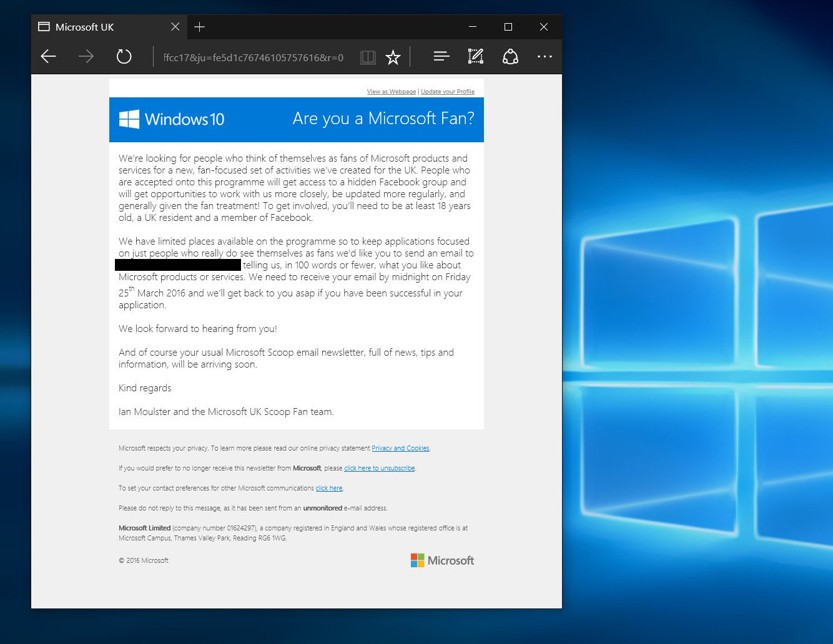Refresh the current page
The height and width of the screenshot is (644, 833).
(124, 57)
